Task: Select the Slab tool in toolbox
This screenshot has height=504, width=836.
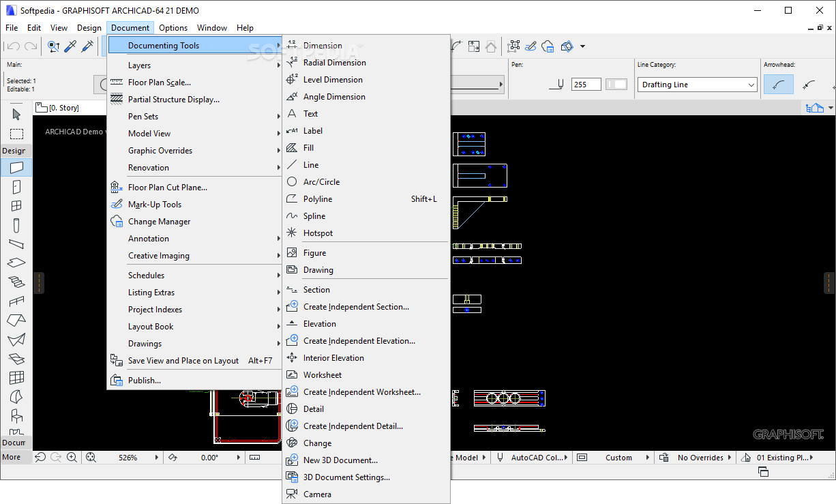Action: [16, 263]
